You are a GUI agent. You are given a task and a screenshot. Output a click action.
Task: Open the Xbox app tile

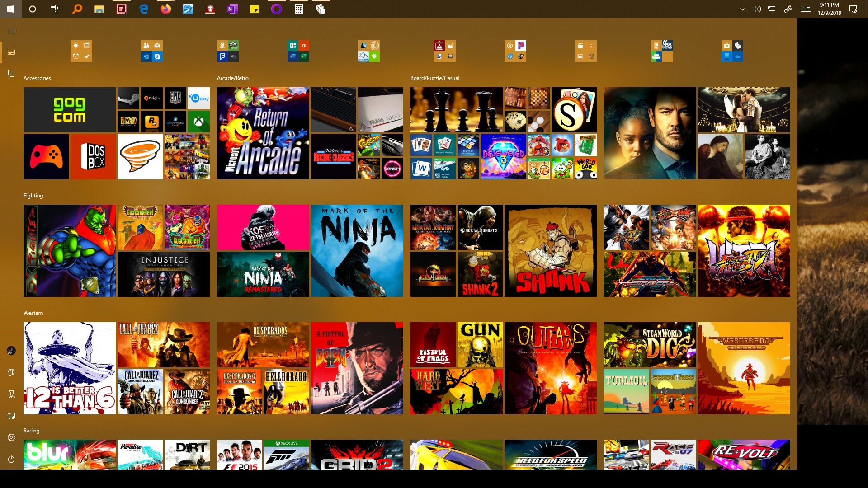pos(199,122)
